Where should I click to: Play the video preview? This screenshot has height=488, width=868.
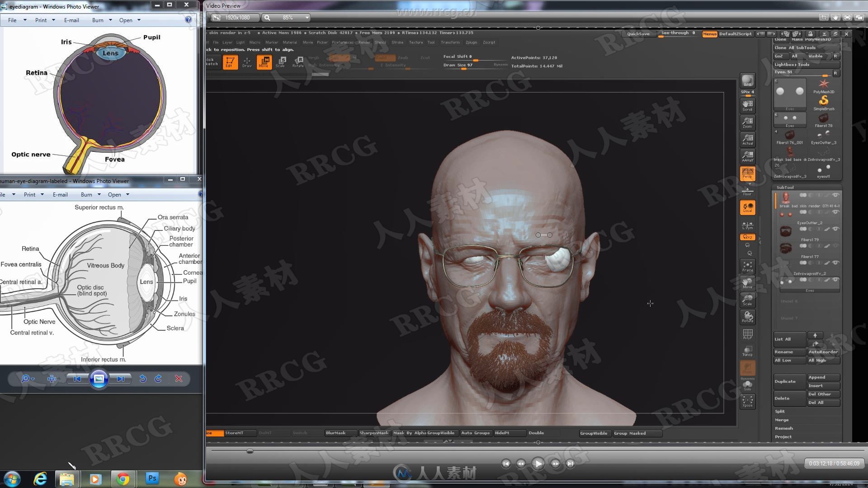[538, 464]
